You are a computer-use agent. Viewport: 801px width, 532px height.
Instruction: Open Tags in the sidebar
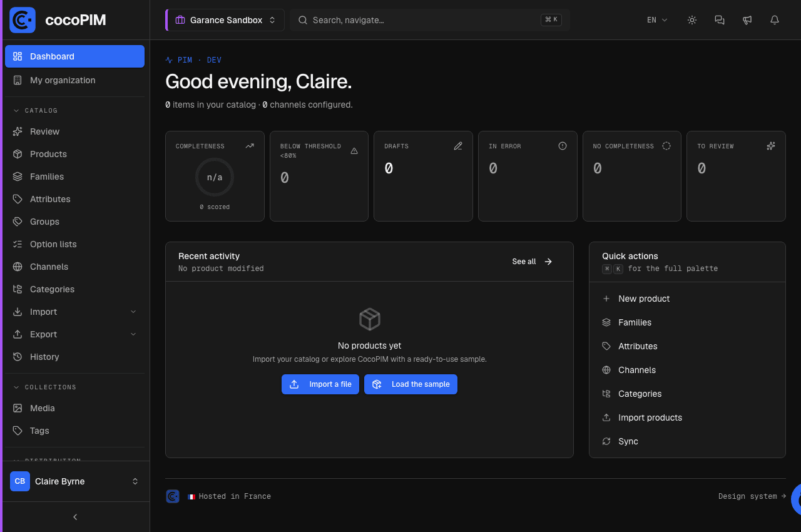coord(74,431)
